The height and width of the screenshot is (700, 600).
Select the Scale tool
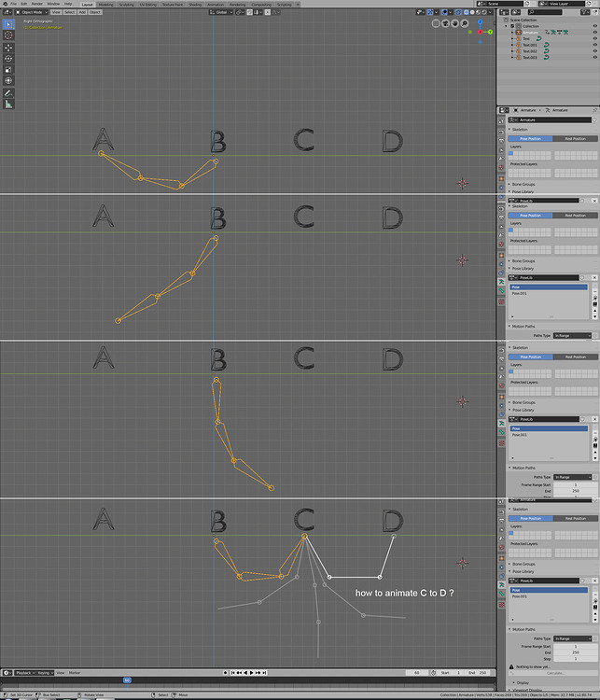8,70
